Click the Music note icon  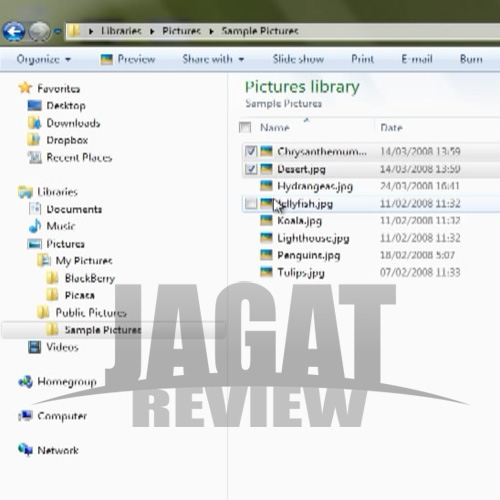(x=35, y=226)
